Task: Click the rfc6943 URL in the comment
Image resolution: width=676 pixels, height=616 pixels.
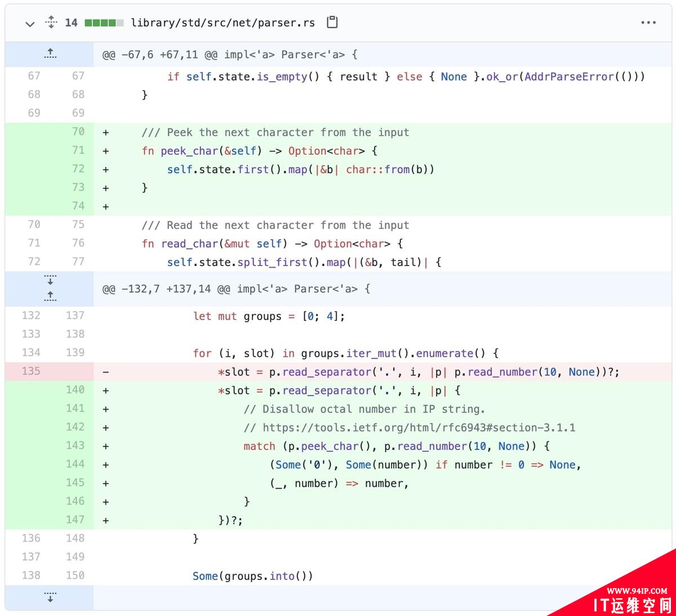Action: point(419,427)
